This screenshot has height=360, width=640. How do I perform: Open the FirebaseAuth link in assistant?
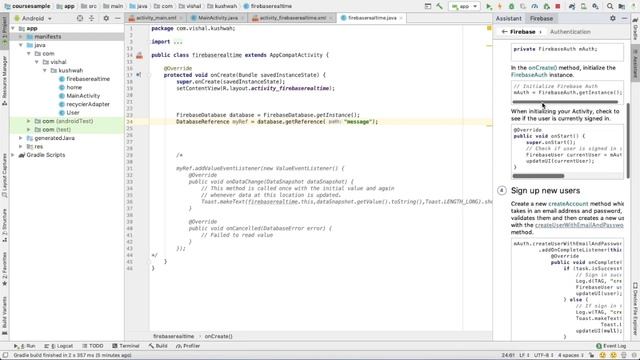(529, 75)
